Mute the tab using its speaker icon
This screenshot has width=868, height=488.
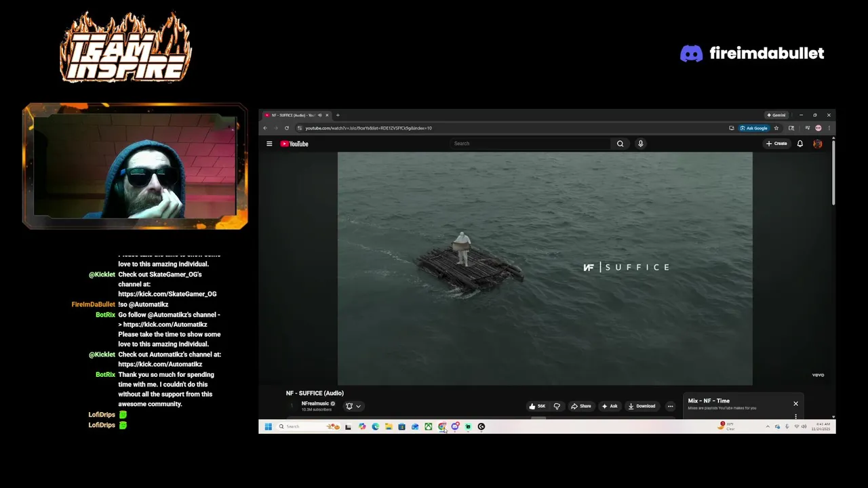point(319,115)
